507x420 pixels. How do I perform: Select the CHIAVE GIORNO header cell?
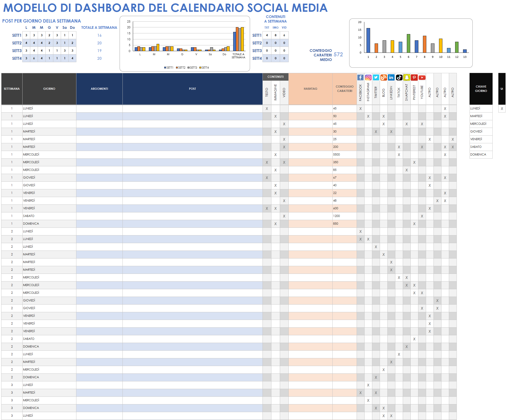(481, 89)
